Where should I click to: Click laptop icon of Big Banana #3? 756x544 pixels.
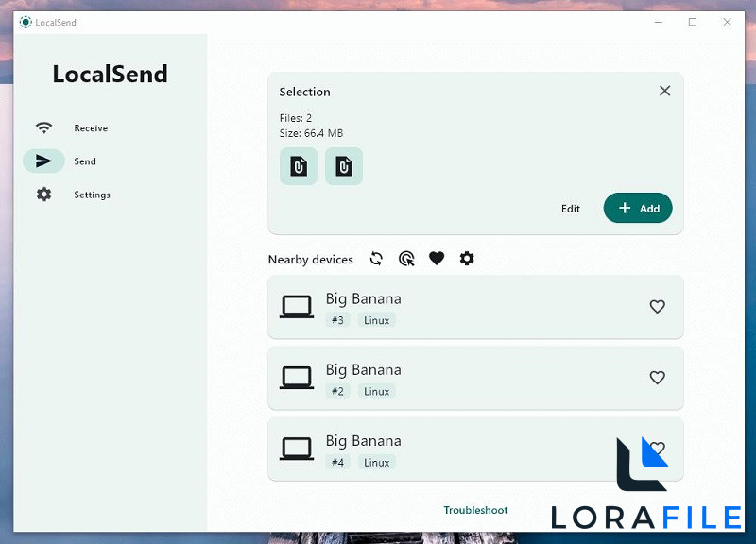pos(297,307)
